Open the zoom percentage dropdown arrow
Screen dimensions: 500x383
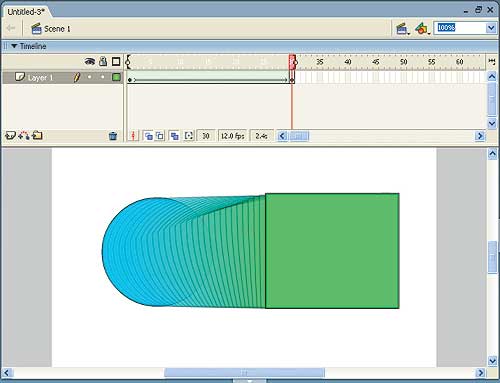pos(491,28)
